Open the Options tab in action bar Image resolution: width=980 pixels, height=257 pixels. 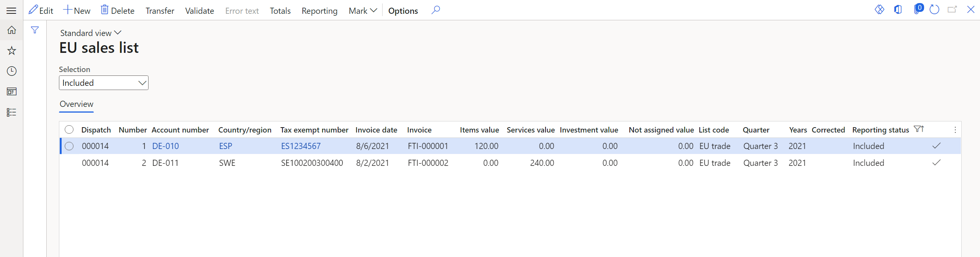pos(403,11)
